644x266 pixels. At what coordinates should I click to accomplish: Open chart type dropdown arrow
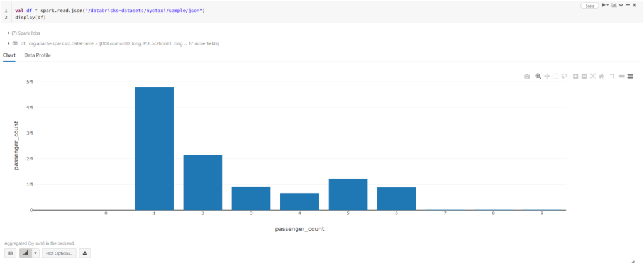[x=36, y=253]
